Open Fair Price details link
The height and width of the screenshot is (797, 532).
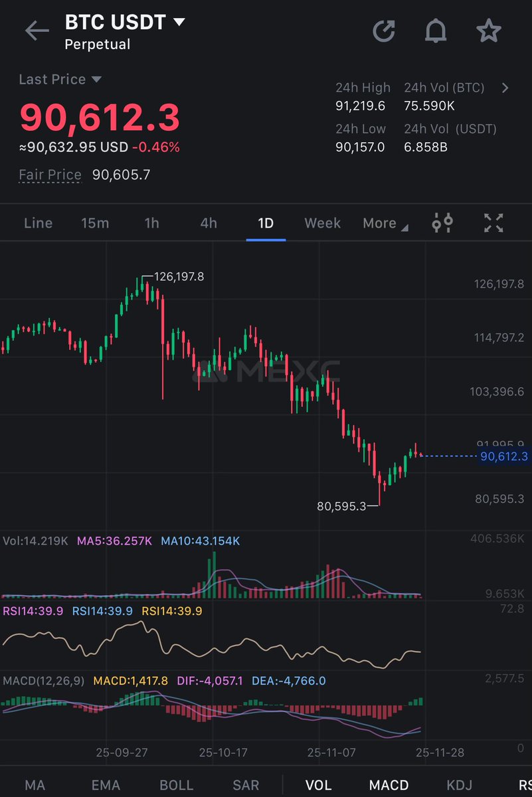(50, 174)
